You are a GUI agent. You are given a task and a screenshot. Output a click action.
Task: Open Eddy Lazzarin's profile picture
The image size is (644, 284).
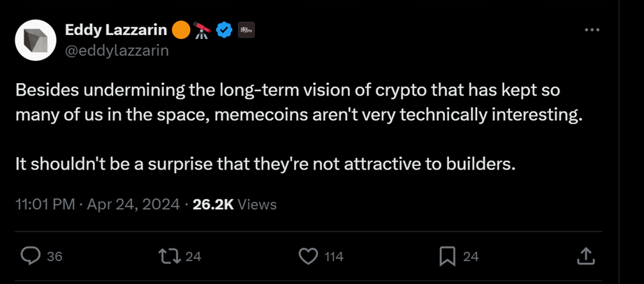[36, 40]
